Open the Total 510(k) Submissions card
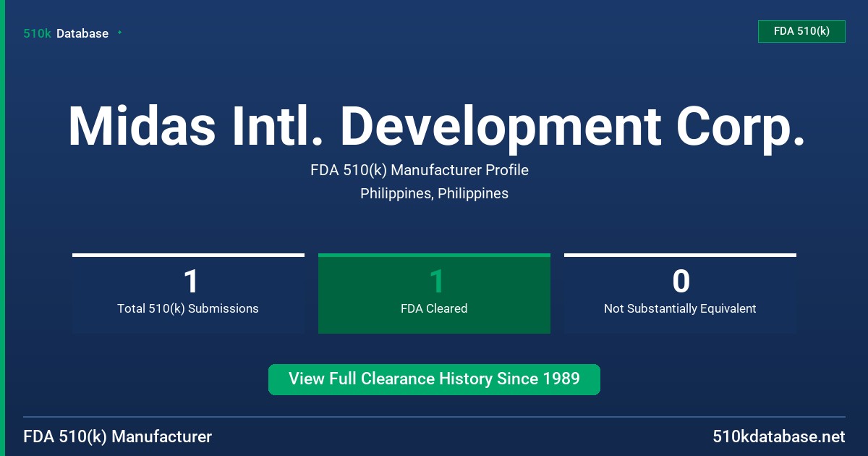Screen dimensions: 868x456 [x=188, y=293]
